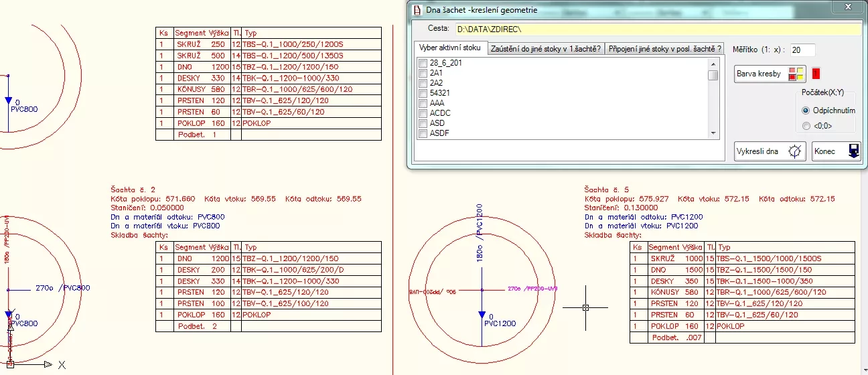Enable the ACDC checkbox in the list
Image resolution: width=868 pixels, height=375 pixels.
(x=422, y=113)
